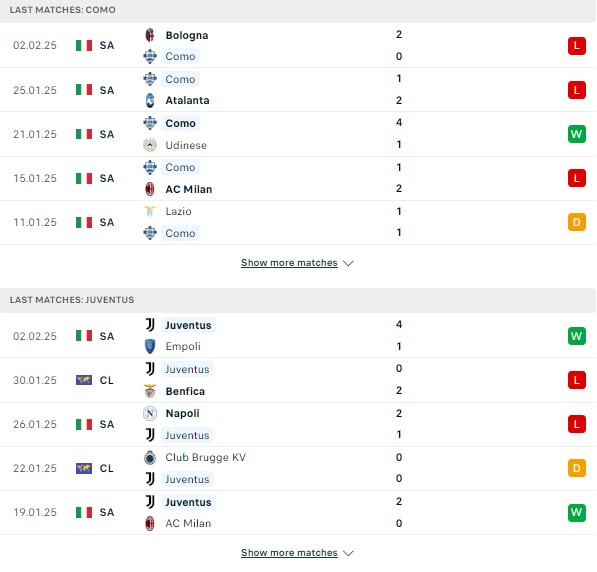The height and width of the screenshot is (572, 597).
Task: Click the chevron beside Juventus Show more matches
Action: 348,553
